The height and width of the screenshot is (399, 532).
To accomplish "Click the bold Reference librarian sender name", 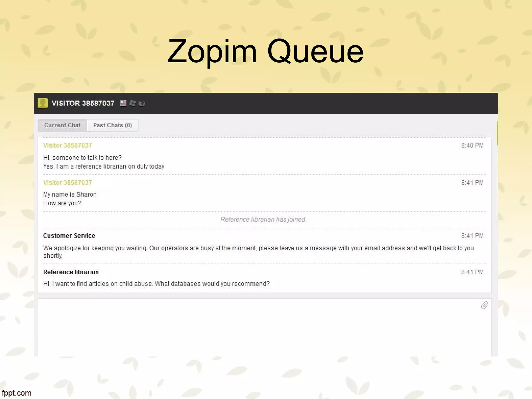I will 71,272.
